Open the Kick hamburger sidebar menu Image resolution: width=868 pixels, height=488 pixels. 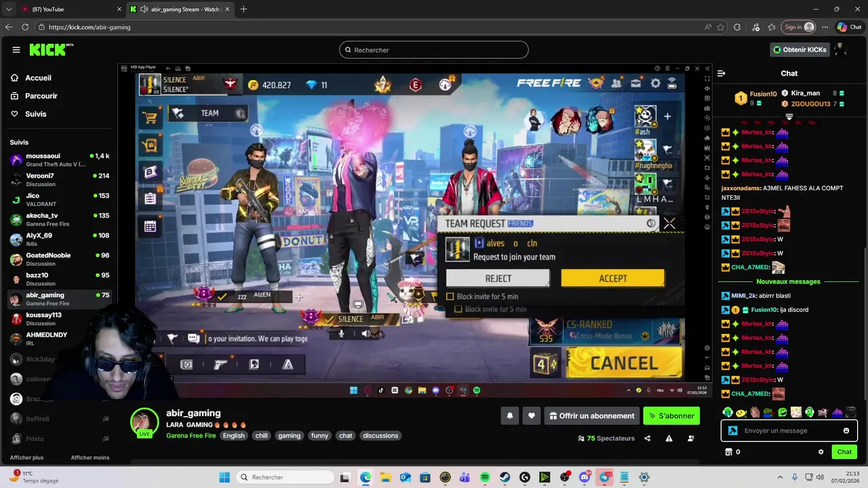[x=16, y=49]
